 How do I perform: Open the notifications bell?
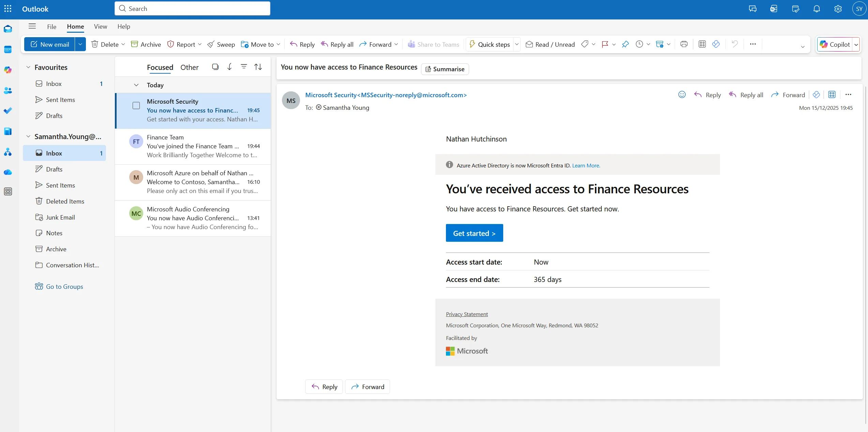pyautogui.click(x=817, y=9)
